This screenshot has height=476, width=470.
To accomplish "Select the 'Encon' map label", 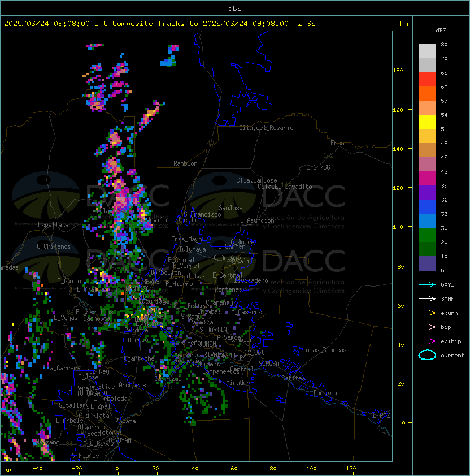I will (339, 143).
